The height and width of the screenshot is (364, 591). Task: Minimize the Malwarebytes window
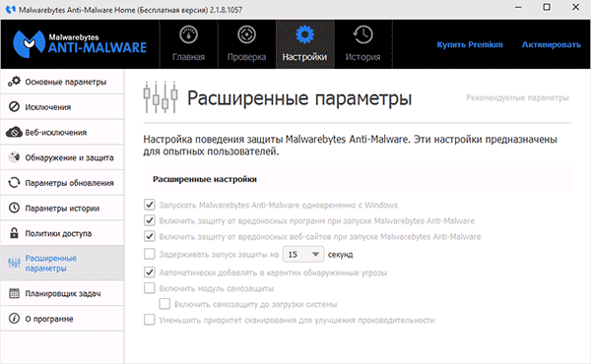coord(518,8)
